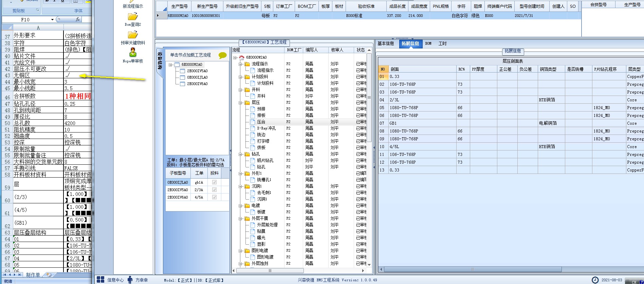Click the process tree horizontal scrollbar thumb
This screenshot has width=644, height=284.
tap(270, 270)
